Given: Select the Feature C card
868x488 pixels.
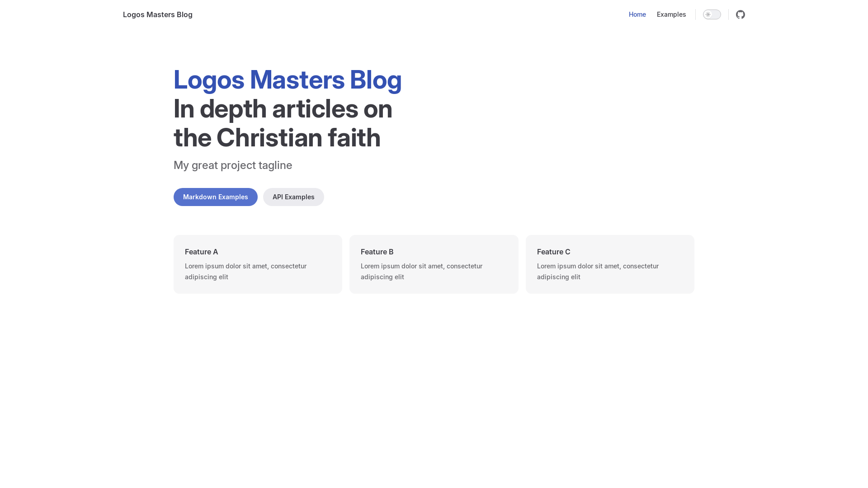Looking at the screenshot, I should (610, 264).
